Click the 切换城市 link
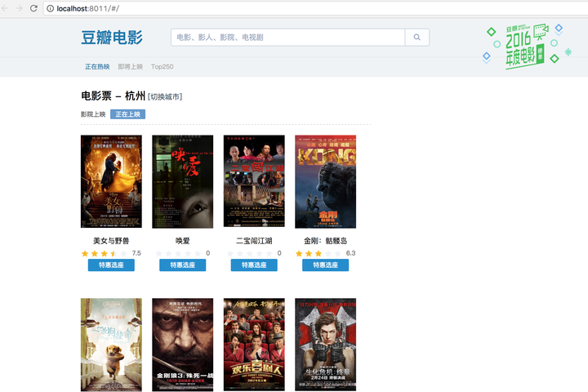Viewport: 588px width, 392px height. 165,97
